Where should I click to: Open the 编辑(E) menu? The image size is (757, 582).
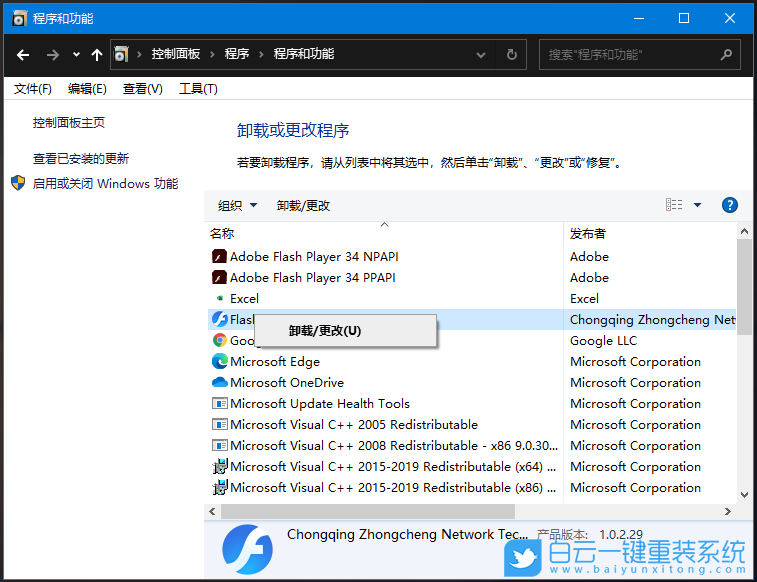click(87, 89)
